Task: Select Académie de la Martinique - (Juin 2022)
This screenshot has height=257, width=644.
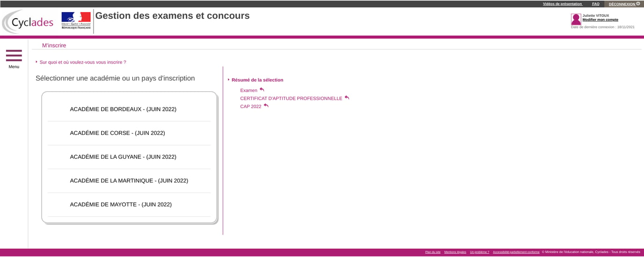Action: coord(129,181)
